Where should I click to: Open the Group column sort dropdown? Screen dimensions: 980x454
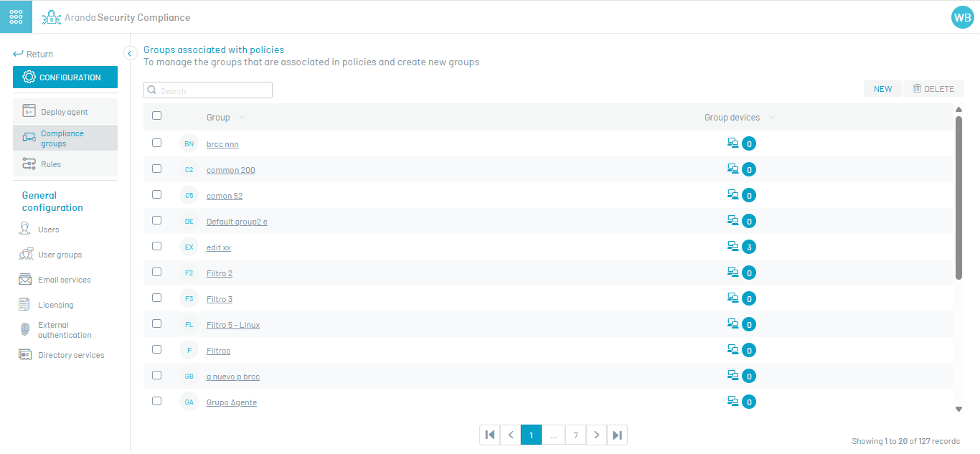(x=242, y=118)
